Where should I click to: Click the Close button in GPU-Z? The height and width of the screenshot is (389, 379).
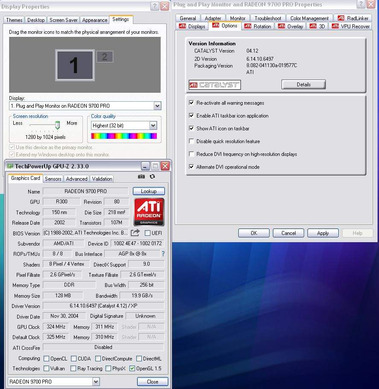tap(152, 382)
